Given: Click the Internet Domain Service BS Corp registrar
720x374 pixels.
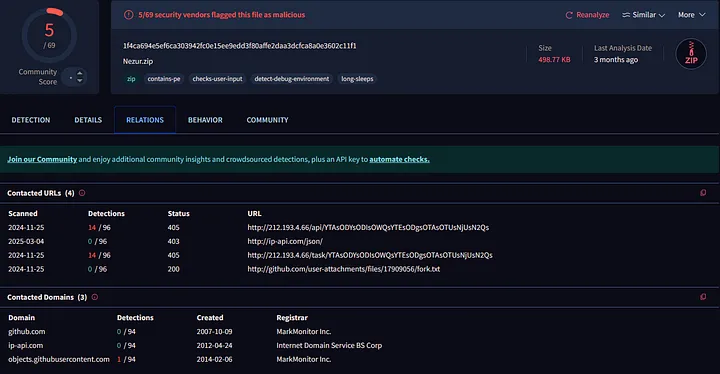Looking at the screenshot, I should [329, 345].
